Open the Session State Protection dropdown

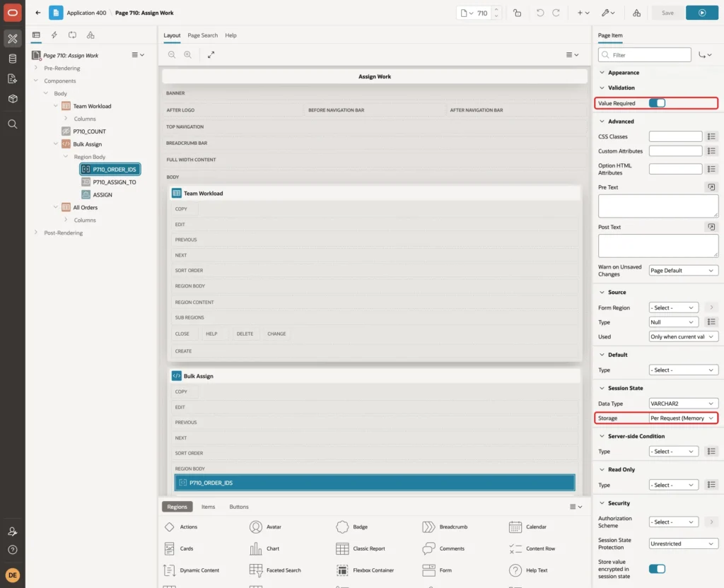pyautogui.click(x=683, y=543)
